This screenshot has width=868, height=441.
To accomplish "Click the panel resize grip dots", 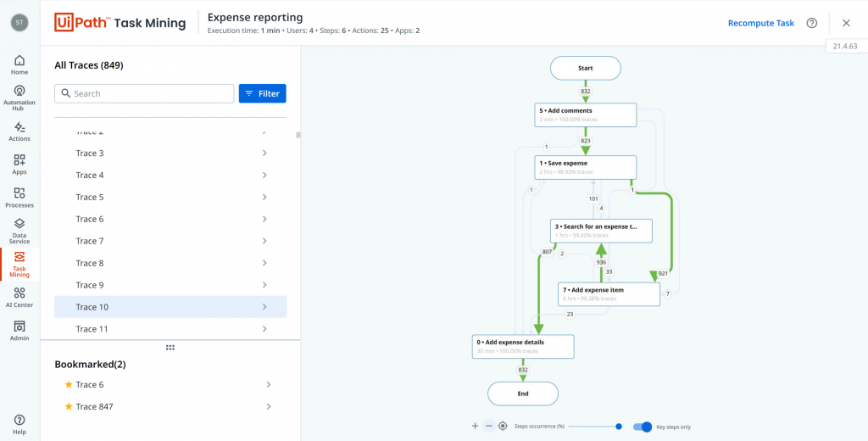I will [x=170, y=348].
